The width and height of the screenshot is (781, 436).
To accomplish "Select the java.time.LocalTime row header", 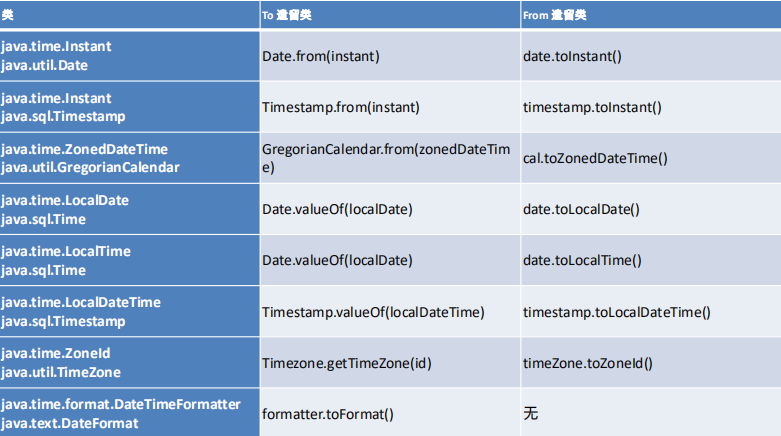I will tap(130, 260).
